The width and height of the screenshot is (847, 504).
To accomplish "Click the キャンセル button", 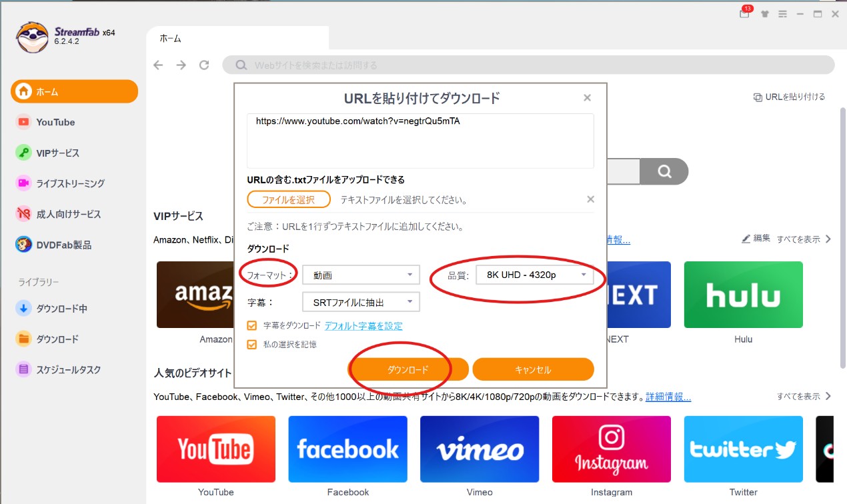I will click(533, 369).
